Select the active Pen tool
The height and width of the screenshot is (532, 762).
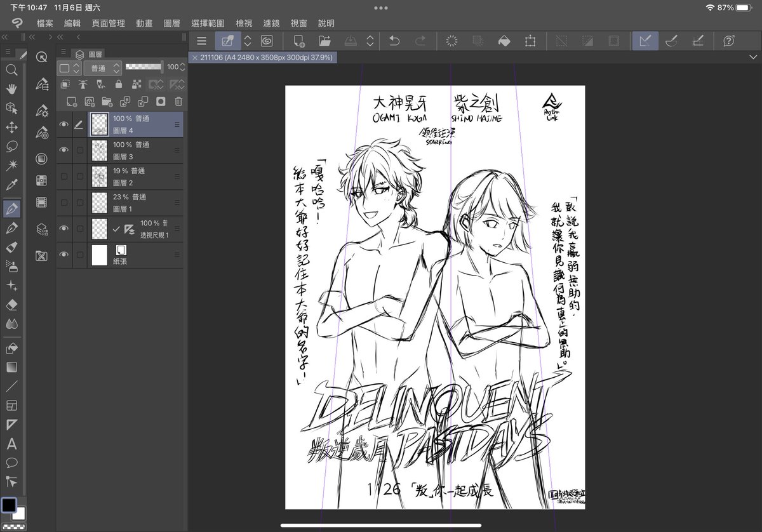(x=11, y=208)
